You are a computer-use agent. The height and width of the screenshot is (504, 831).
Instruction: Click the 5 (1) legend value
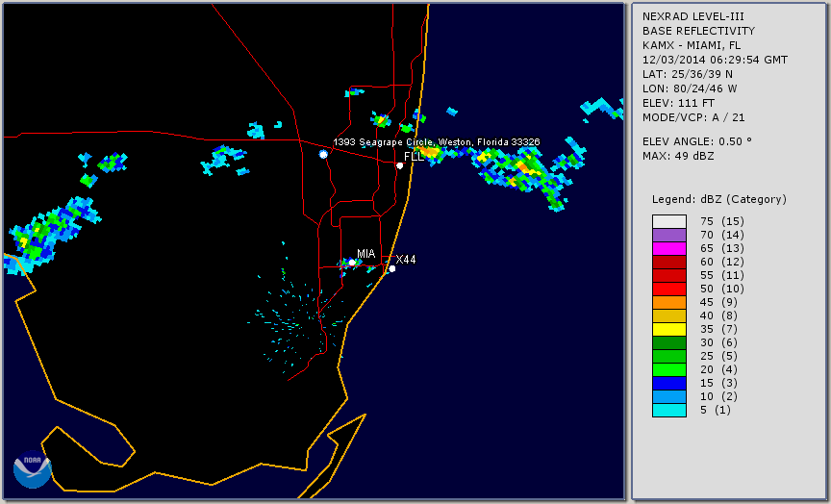(715, 410)
